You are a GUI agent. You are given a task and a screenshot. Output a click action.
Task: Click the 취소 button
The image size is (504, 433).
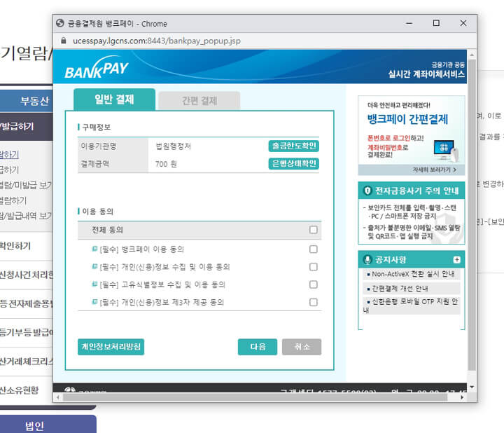(302, 347)
